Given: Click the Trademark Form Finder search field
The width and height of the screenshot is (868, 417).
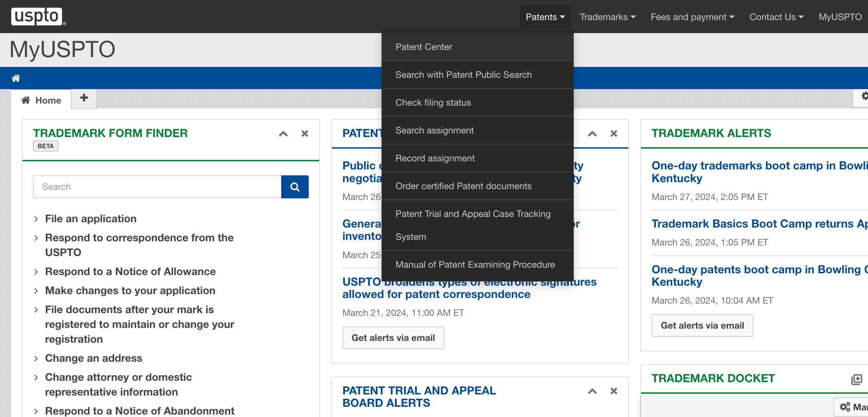Looking at the screenshot, I should (157, 187).
